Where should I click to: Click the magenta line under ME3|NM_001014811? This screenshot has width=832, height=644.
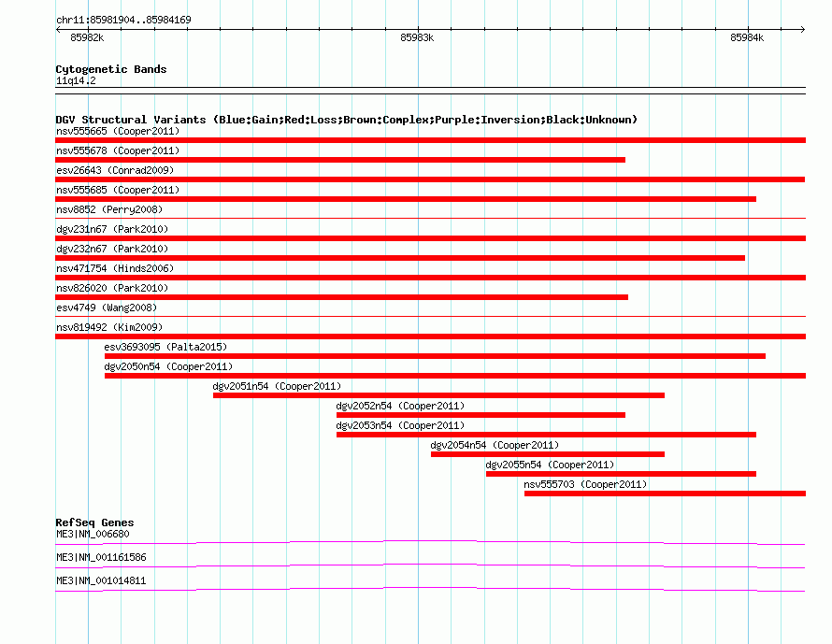coord(430,589)
